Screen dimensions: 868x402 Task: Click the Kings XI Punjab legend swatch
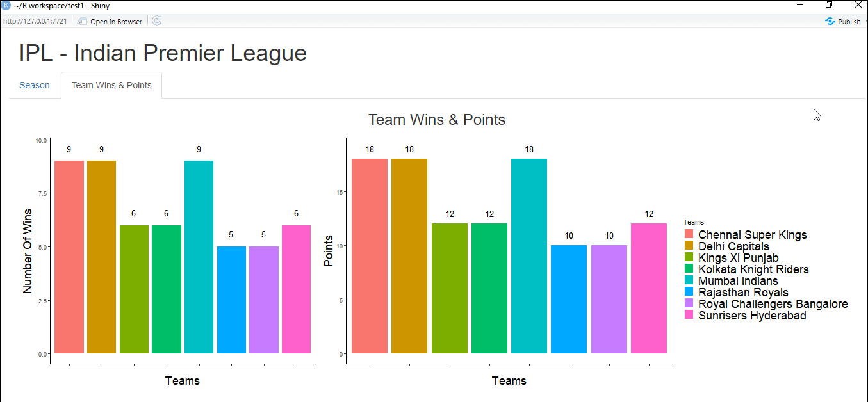[689, 258]
